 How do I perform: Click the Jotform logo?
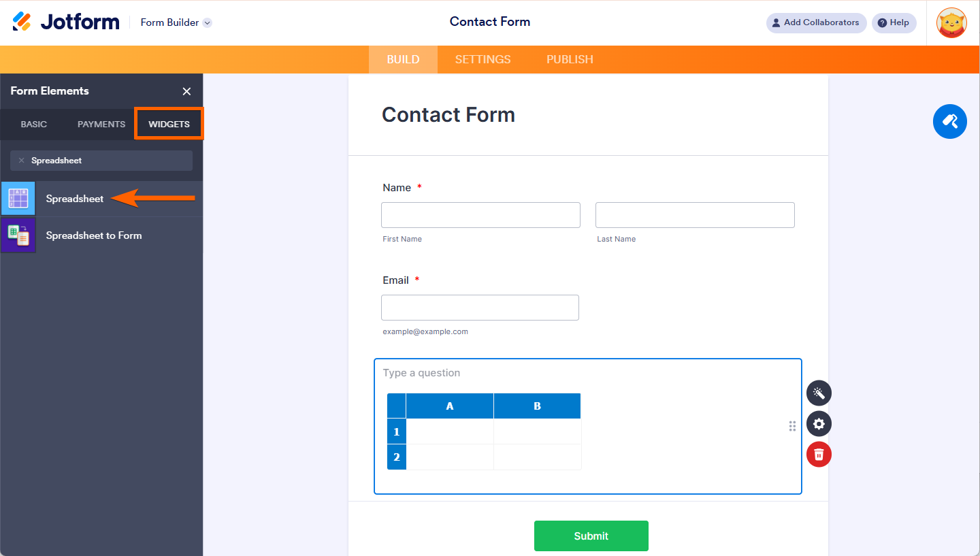pyautogui.click(x=66, y=22)
